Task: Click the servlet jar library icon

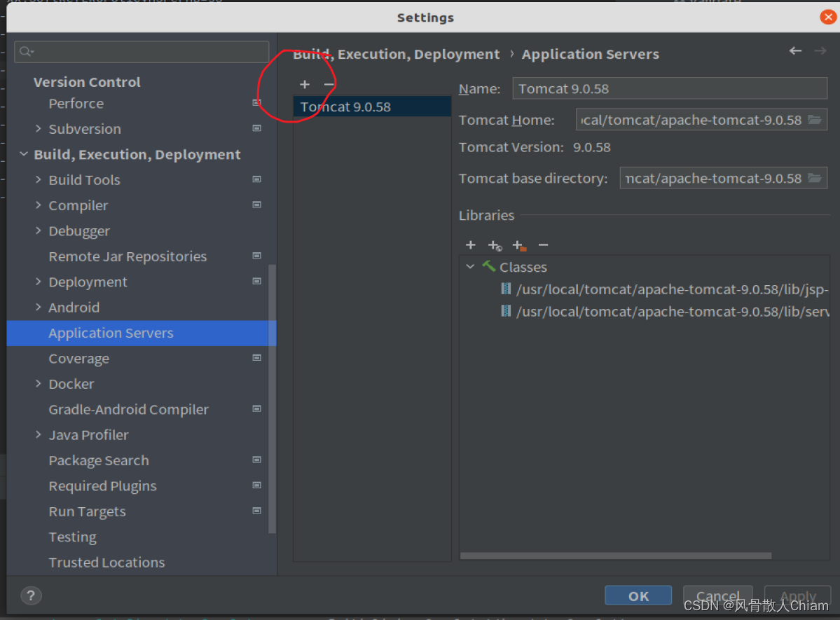Action: click(506, 311)
